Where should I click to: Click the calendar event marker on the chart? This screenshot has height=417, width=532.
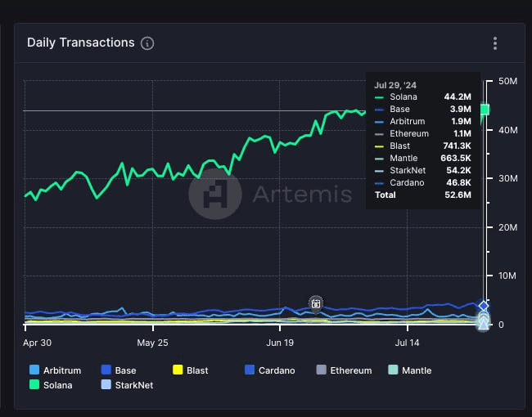[316, 304]
